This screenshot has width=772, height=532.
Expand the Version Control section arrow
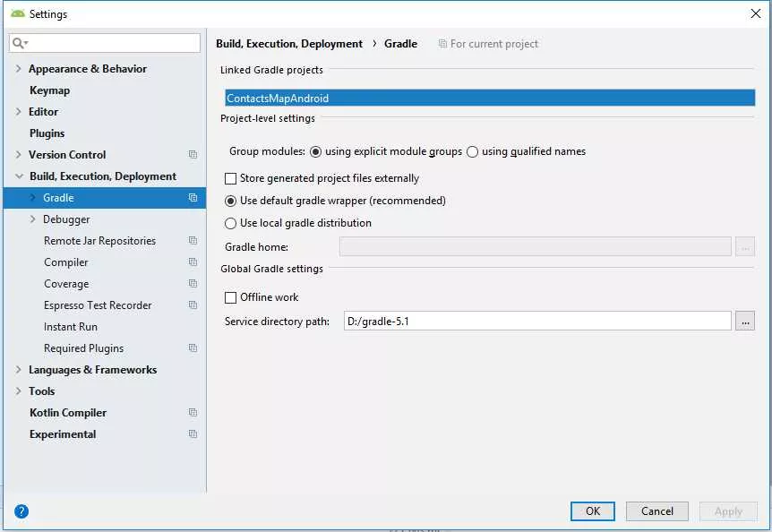point(18,155)
